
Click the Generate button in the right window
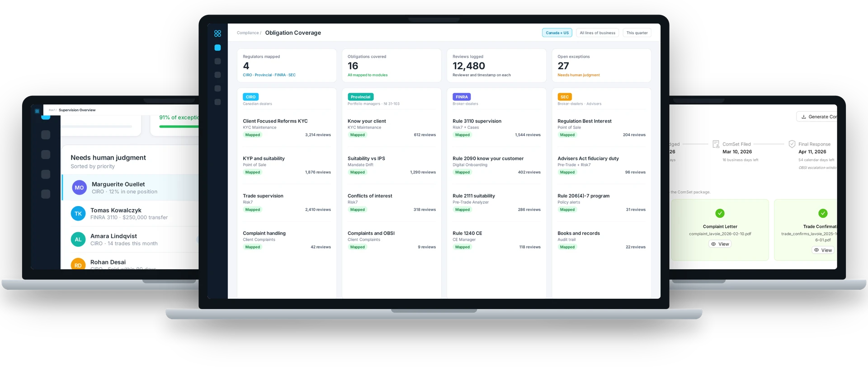[x=817, y=117]
